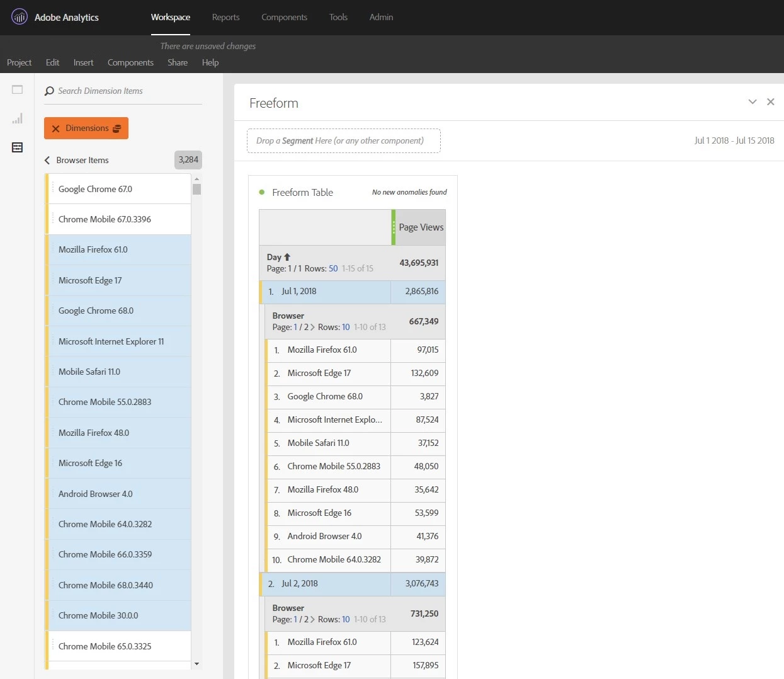Click the Dimensions filter button
The width and height of the screenshot is (784, 679).
pyautogui.click(x=86, y=128)
